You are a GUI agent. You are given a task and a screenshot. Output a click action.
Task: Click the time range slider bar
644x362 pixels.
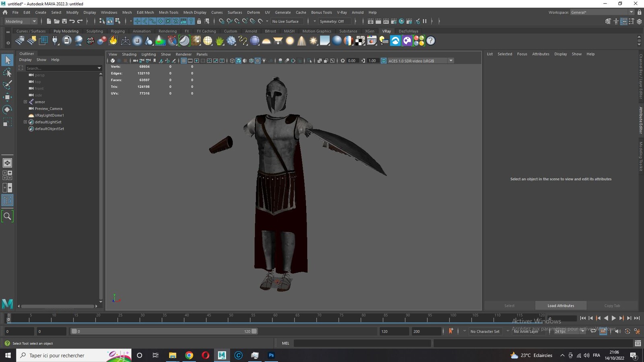coord(164,331)
